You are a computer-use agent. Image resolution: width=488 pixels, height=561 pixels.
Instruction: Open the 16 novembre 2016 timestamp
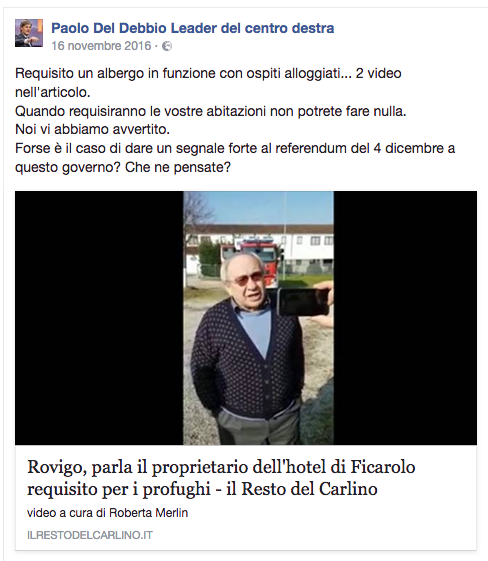tap(101, 46)
